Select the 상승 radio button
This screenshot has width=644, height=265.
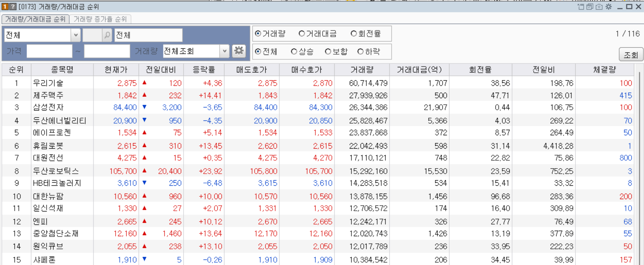click(x=302, y=51)
